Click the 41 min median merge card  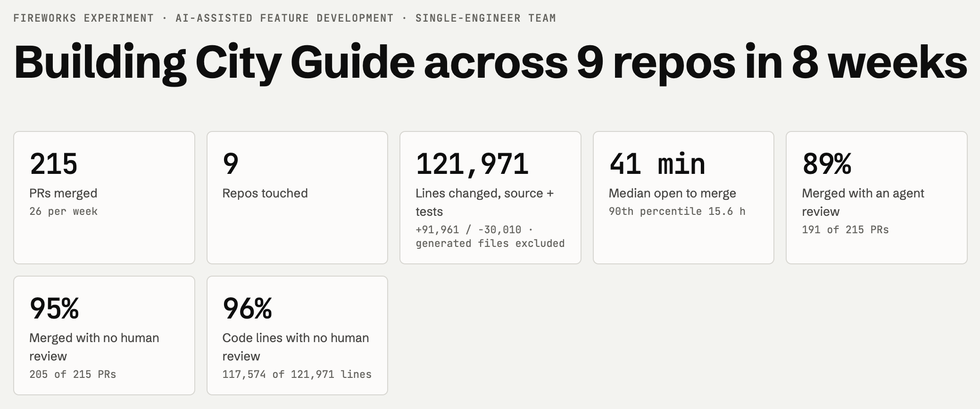(x=683, y=197)
